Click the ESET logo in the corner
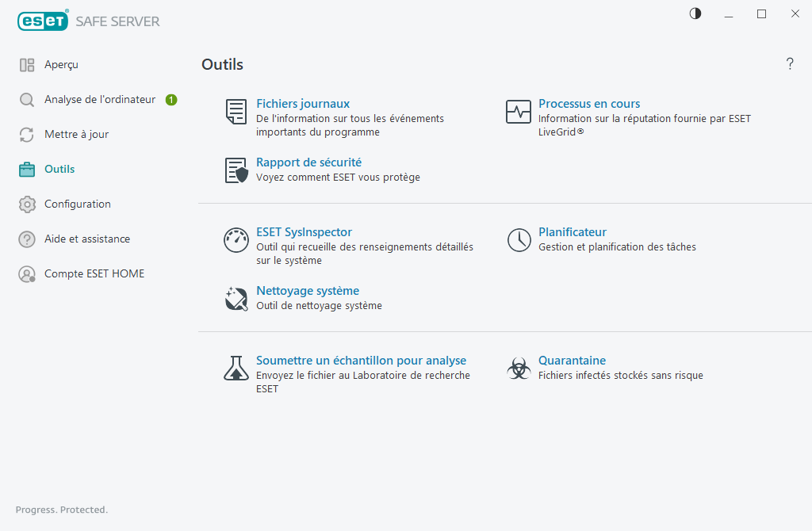This screenshot has width=812, height=531. pos(43,21)
